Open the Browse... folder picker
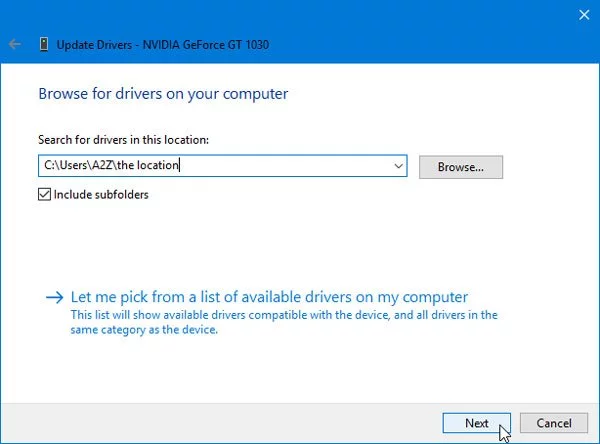 point(460,167)
